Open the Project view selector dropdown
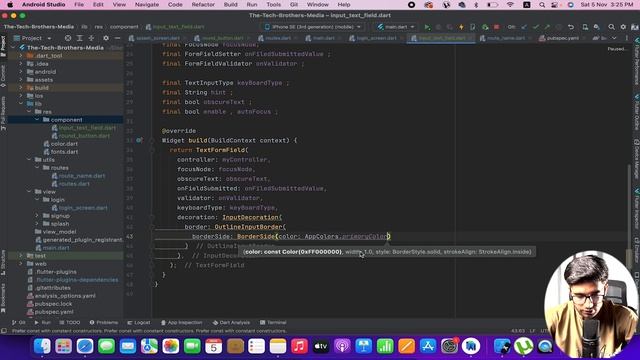640x360 pixels. coord(33,38)
